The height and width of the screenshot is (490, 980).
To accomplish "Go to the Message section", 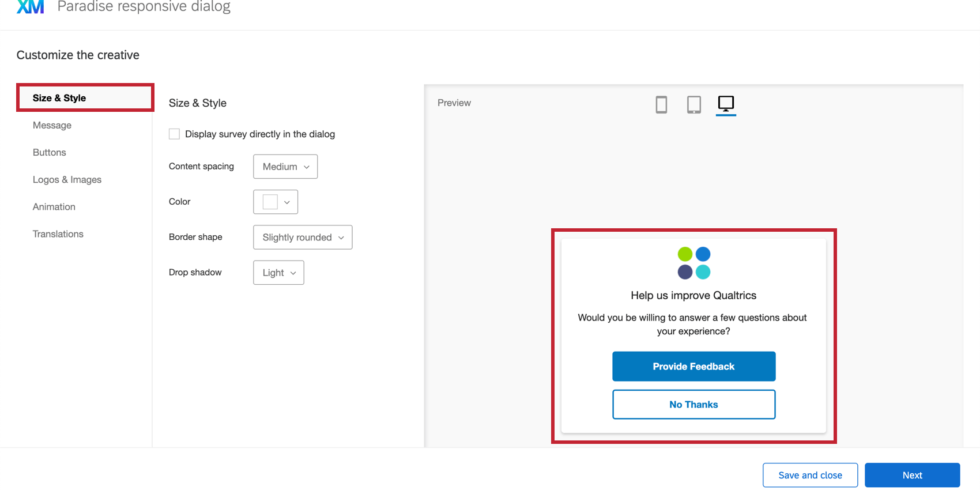I will click(52, 125).
